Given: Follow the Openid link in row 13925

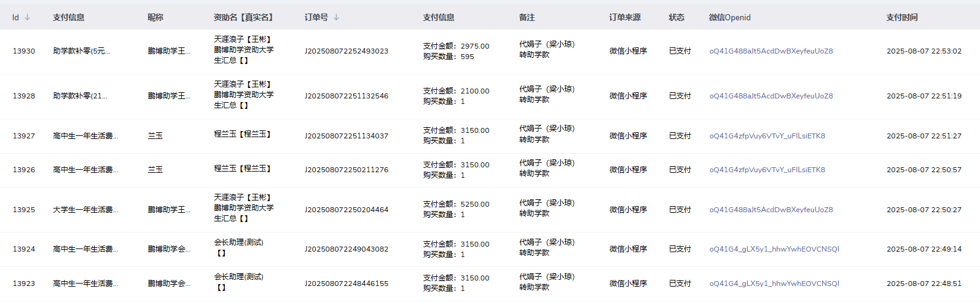Looking at the screenshot, I should pos(771,210).
